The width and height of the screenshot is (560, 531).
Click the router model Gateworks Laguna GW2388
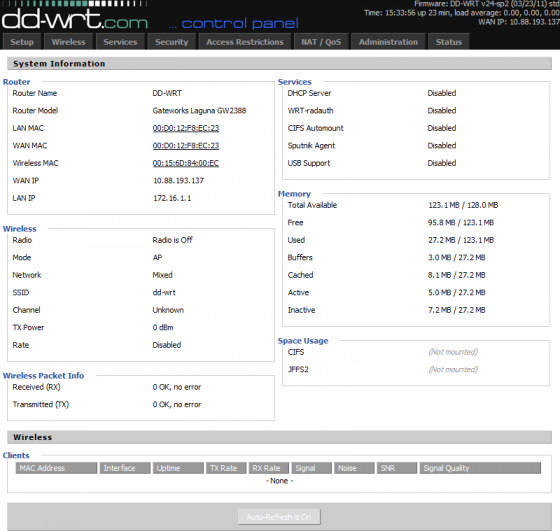pos(199,111)
